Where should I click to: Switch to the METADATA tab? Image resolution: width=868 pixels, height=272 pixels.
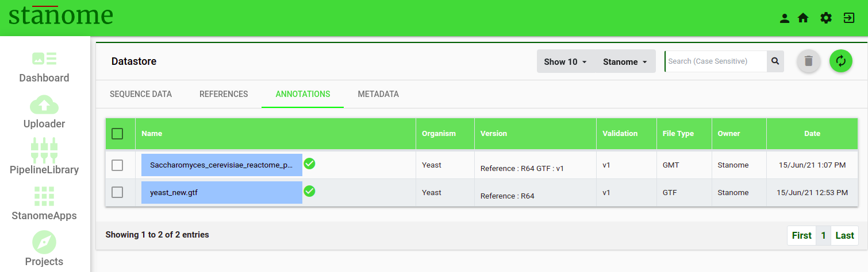(378, 94)
